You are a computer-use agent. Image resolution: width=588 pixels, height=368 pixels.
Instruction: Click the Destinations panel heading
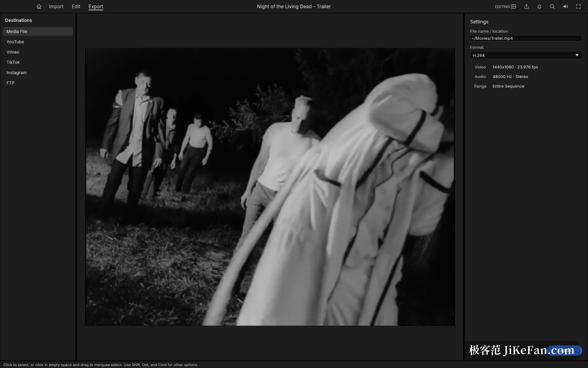tap(18, 20)
